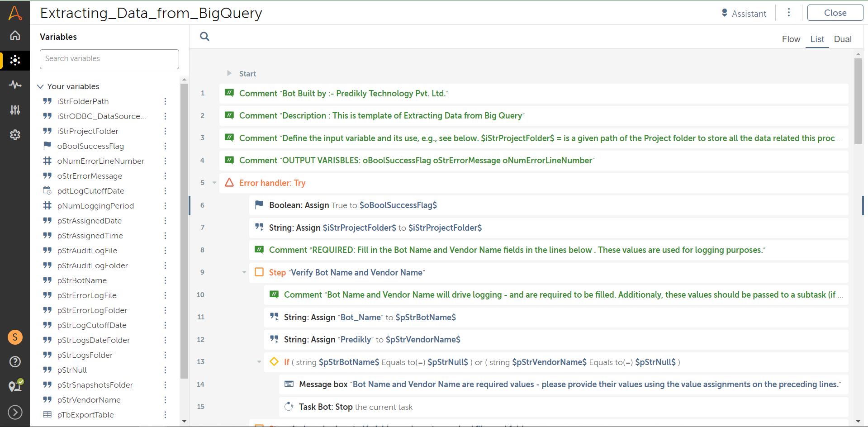Collapse the 'Your variables' section
Viewport: 868px width, 427px height.
coord(40,86)
